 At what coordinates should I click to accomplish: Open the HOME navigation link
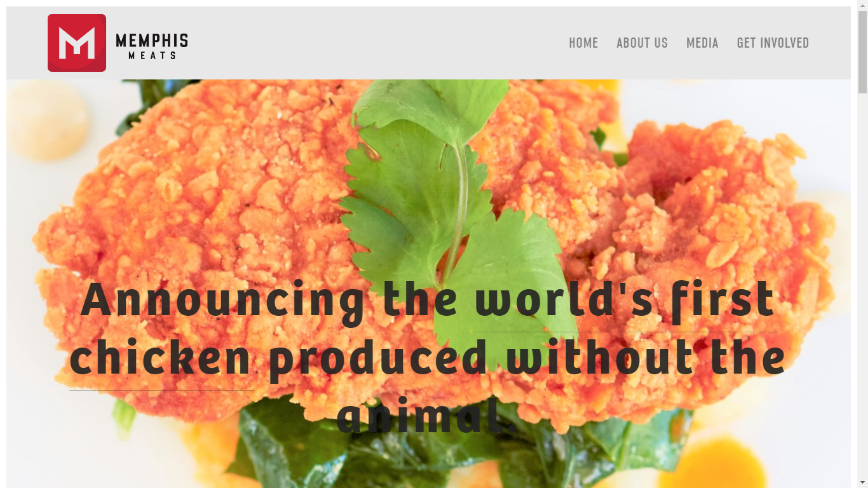click(x=583, y=43)
